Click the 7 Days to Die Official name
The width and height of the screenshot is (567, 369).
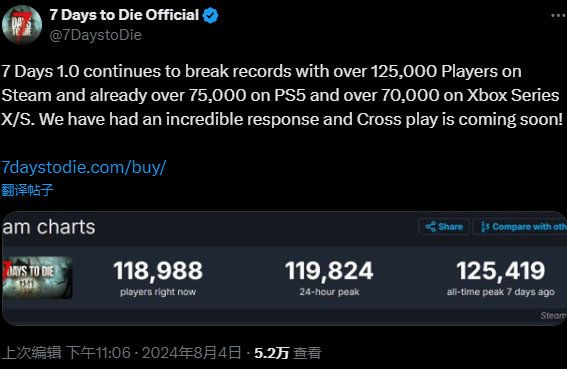[x=124, y=15]
